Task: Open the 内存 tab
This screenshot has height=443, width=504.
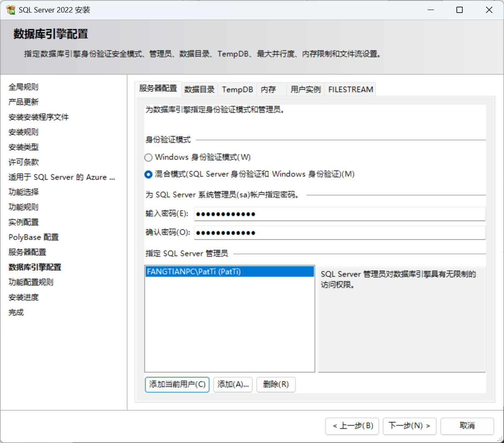Action: pyautogui.click(x=271, y=89)
